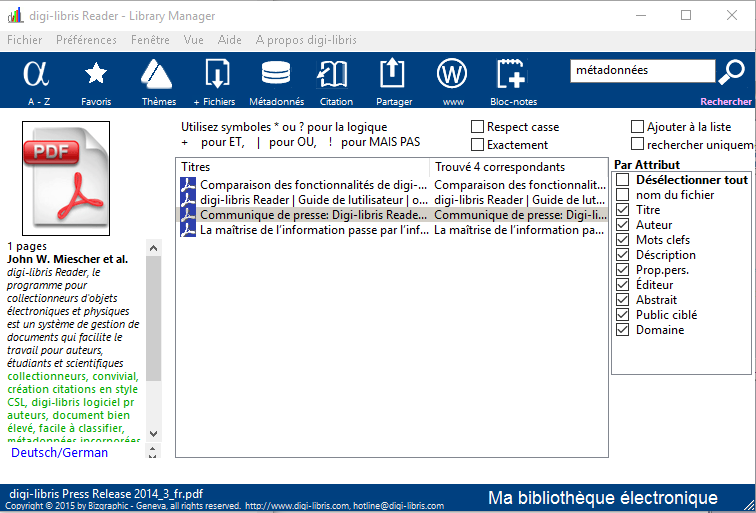Image resolution: width=756 pixels, height=513 pixels.
Task: Open the Vue menu
Action: tap(193, 40)
